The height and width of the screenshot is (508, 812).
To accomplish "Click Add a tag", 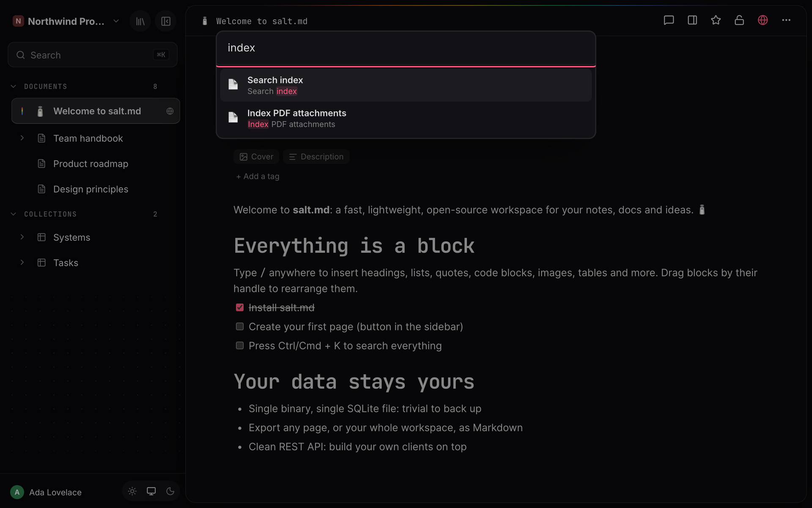I will pyautogui.click(x=258, y=177).
